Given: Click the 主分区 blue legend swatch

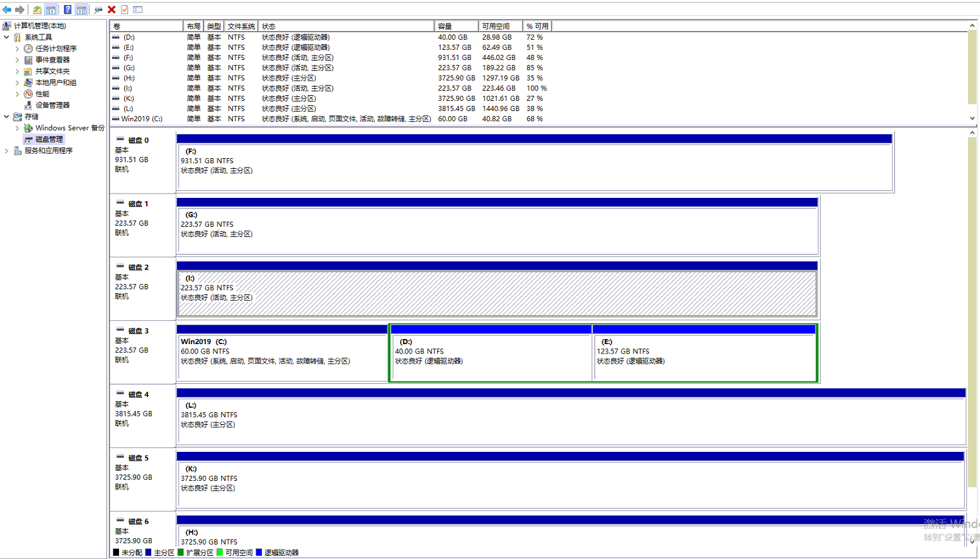Looking at the screenshot, I should point(148,553).
